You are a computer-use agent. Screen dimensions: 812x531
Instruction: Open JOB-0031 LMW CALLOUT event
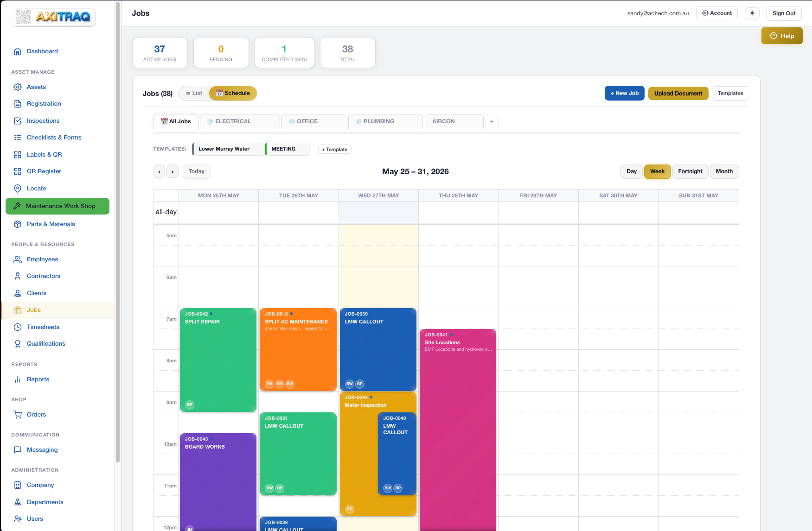click(x=298, y=454)
